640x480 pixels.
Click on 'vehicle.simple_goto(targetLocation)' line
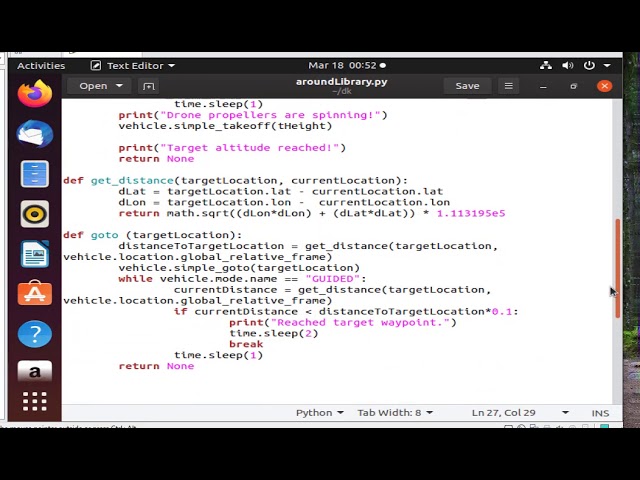click(x=239, y=268)
